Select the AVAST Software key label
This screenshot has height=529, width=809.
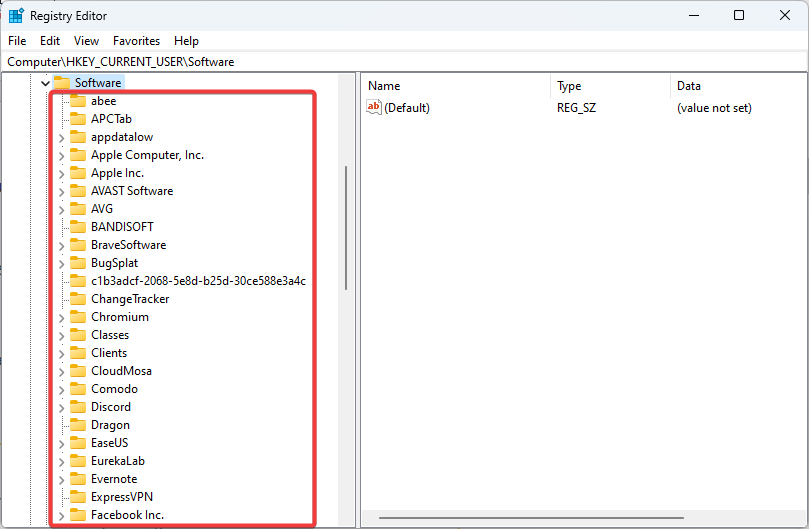click(x=132, y=191)
